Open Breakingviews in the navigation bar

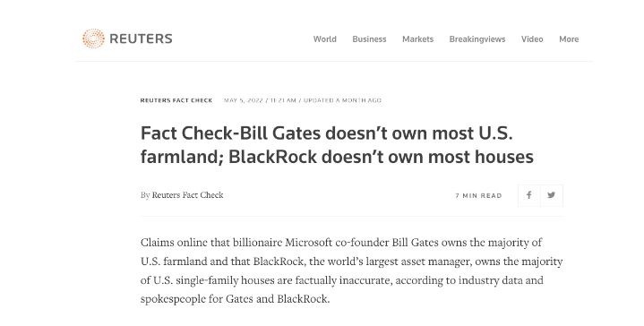[477, 39]
